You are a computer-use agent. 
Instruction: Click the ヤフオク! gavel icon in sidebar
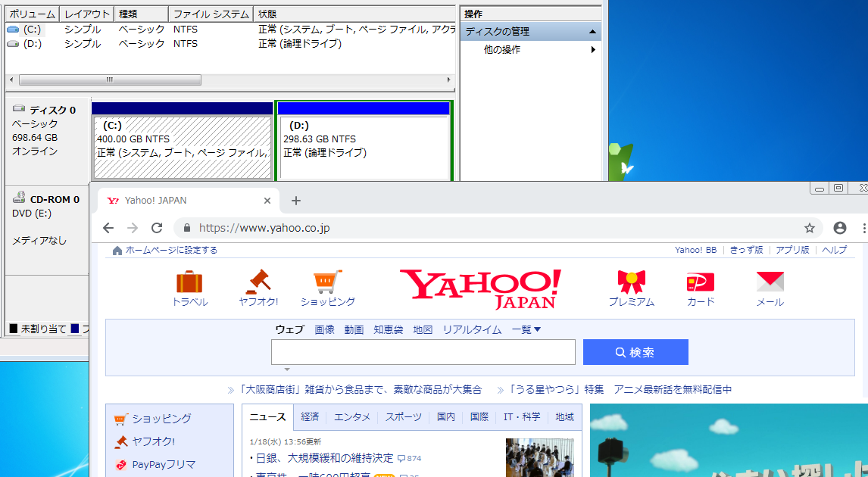[120, 441]
